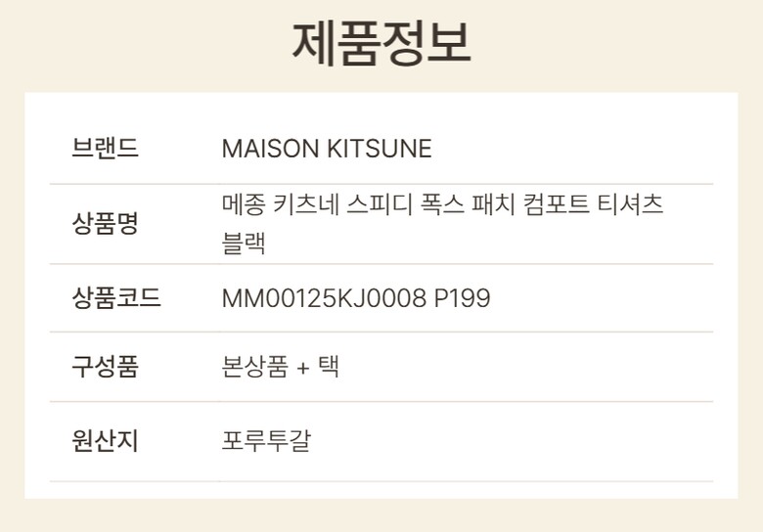763x532 pixels.
Task: Click the P199 code suffix
Action: pos(462,298)
